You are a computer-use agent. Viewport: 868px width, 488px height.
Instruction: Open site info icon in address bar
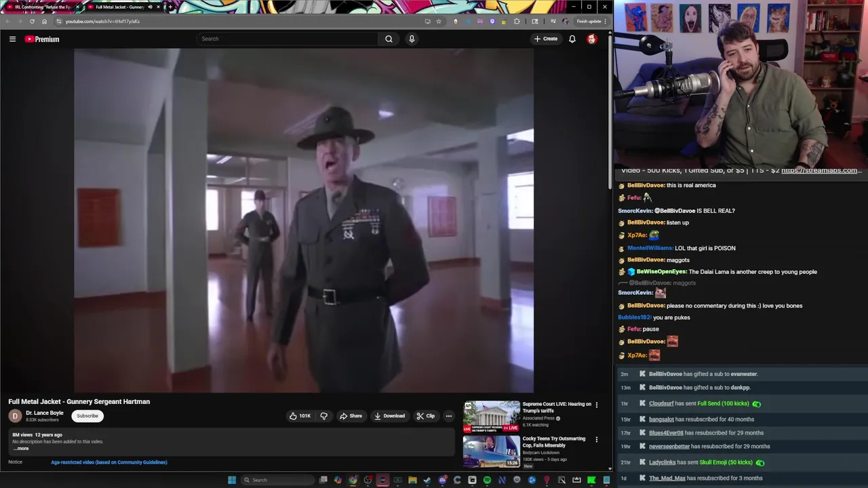pos(59,21)
